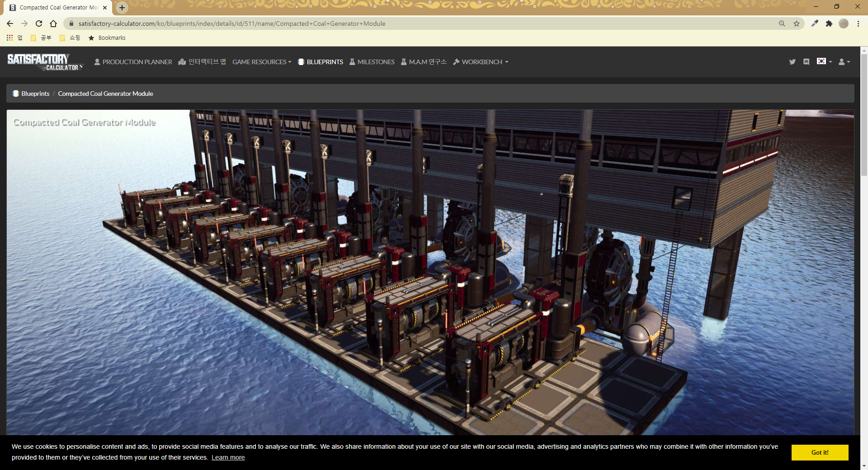Close the Compacted Coal Generator tab
868x470 pixels.
(x=105, y=8)
